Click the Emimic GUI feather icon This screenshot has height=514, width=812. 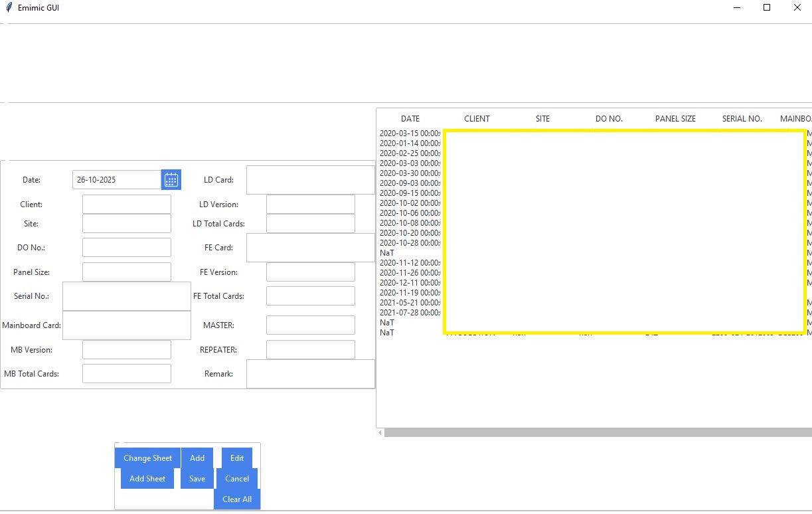[9, 8]
